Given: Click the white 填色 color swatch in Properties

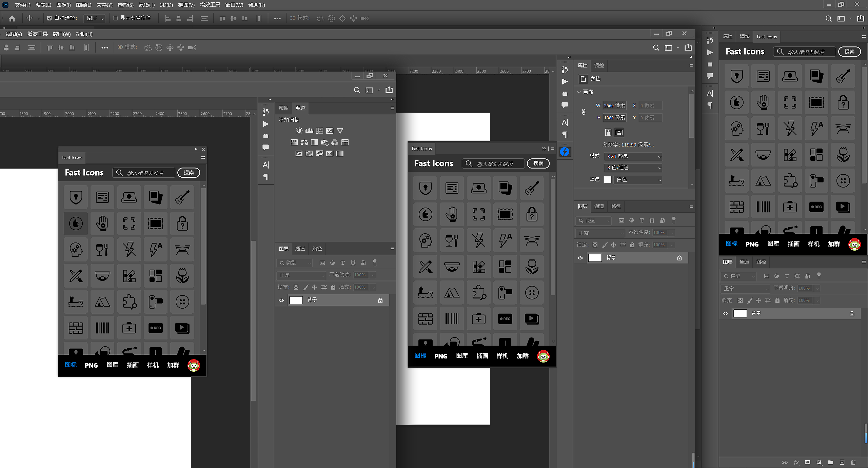Looking at the screenshot, I should tap(608, 180).
